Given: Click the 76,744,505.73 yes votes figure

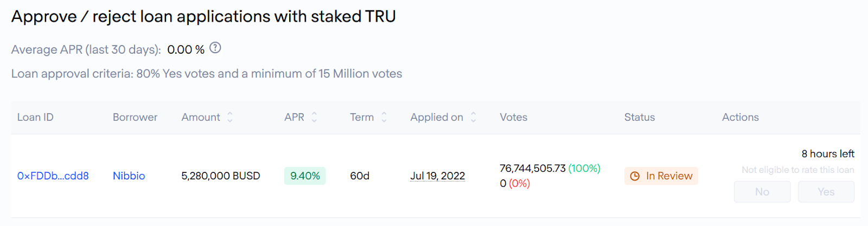Looking at the screenshot, I should [x=533, y=169].
